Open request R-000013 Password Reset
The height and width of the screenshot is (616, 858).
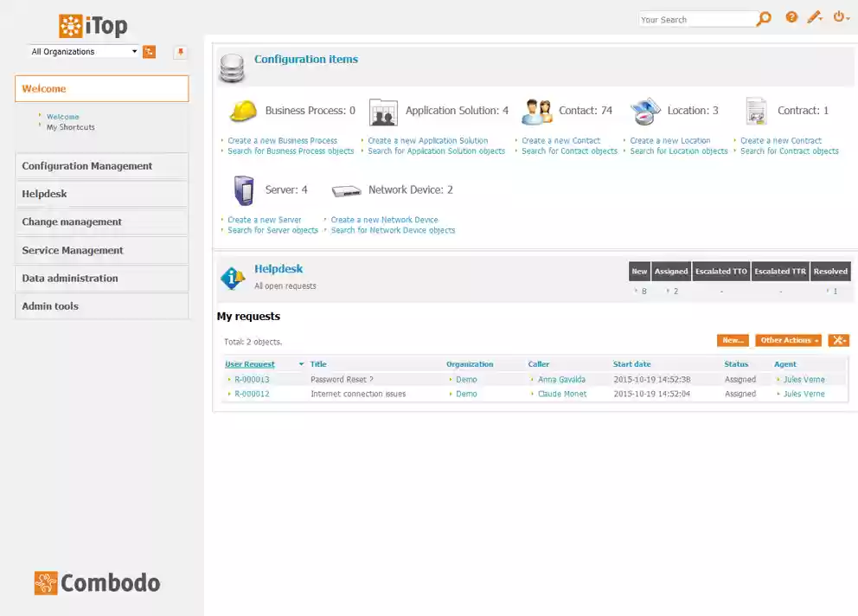click(251, 379)
